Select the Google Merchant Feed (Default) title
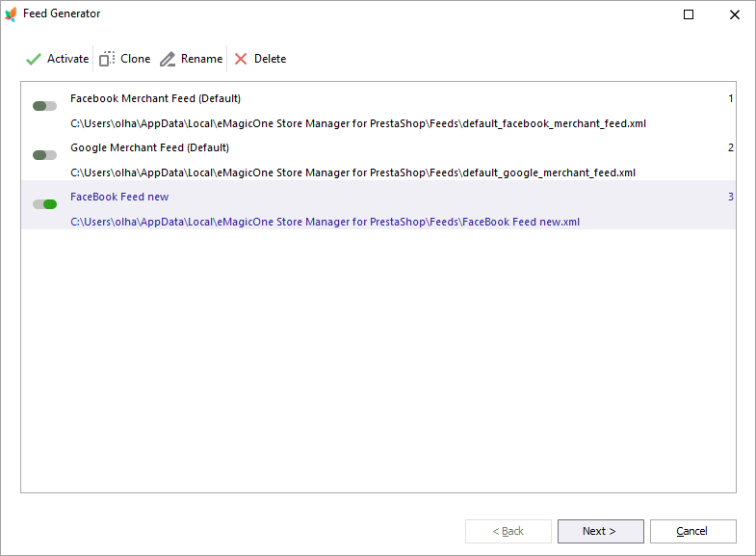 point(149,147)
